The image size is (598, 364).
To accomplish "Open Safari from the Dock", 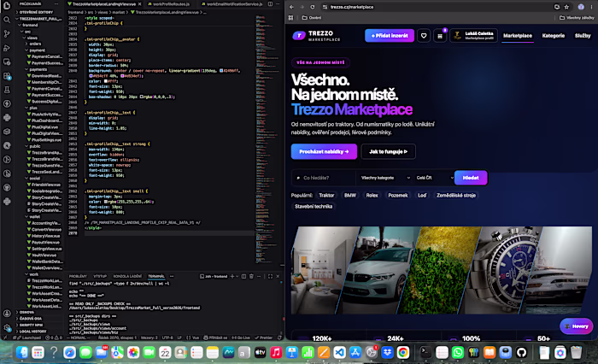I will (69, 352).
